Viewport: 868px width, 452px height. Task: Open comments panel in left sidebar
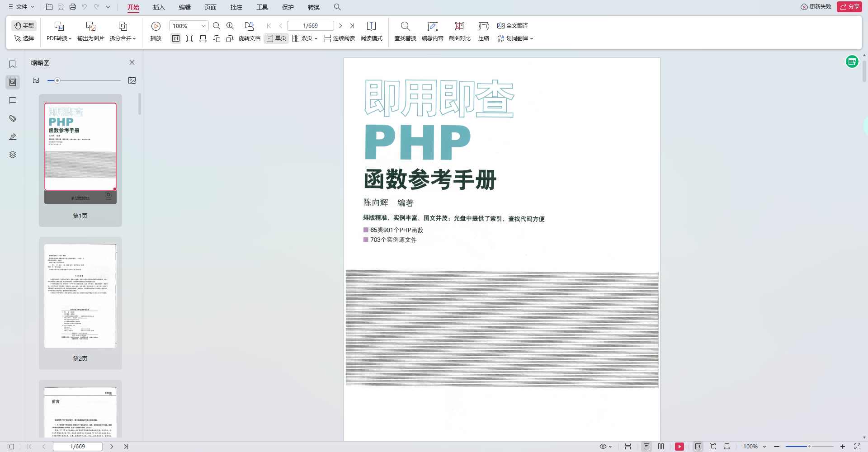13,100
